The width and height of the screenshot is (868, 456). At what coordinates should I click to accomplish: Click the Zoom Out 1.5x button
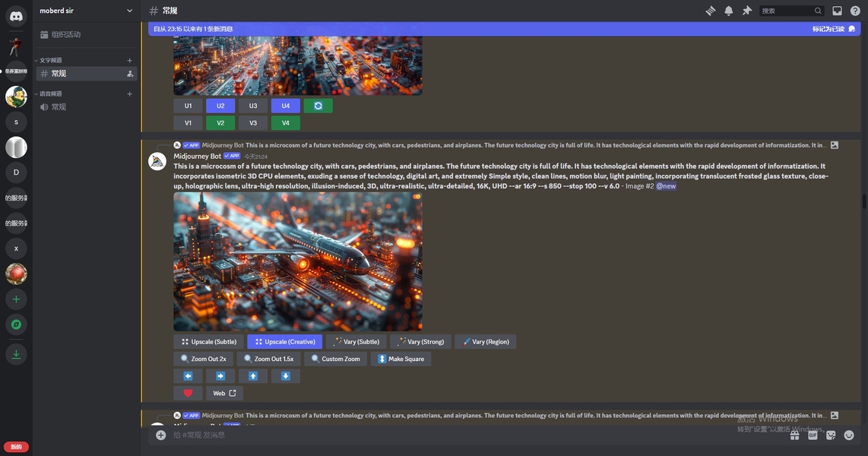pyautogui.click(x=268, y=359)
